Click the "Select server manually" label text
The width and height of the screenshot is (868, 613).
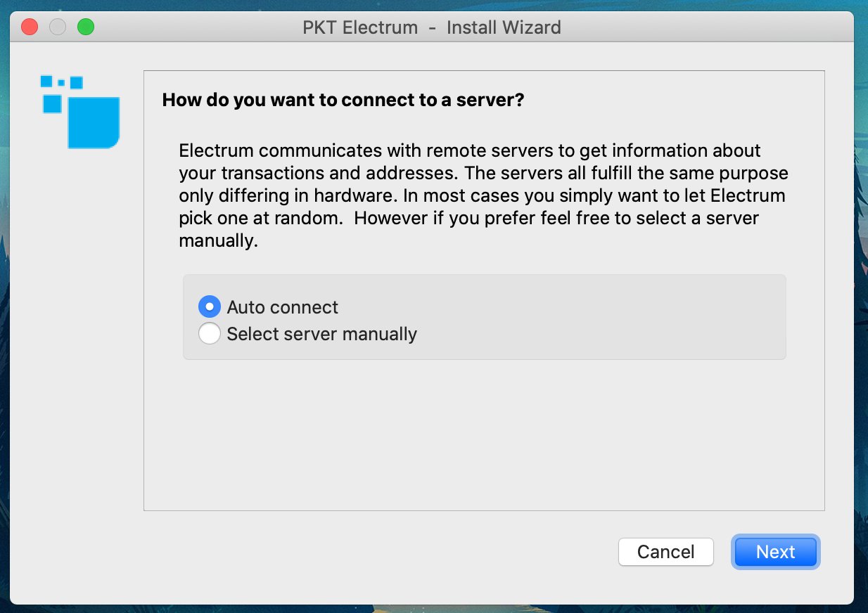click(321, 334)
